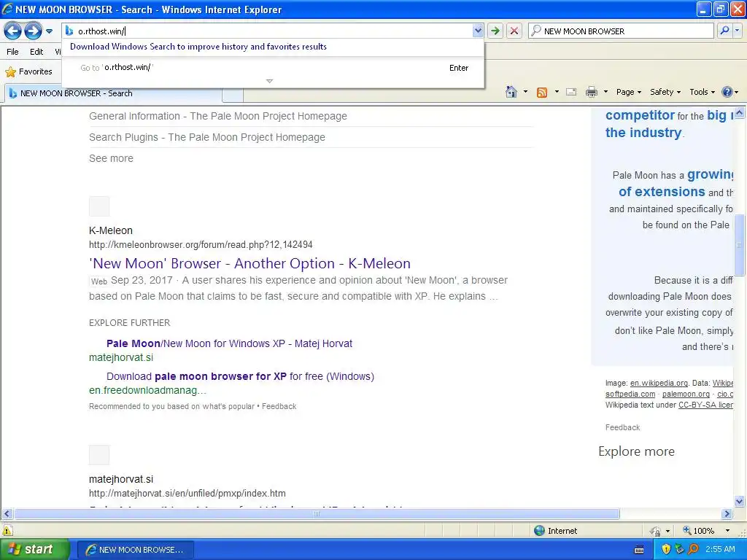Click Feedback beside Recommended to you text
Image resolution: width=747 pixels, height=560 pixels.
pyautogui.click(x=279, y=406)
